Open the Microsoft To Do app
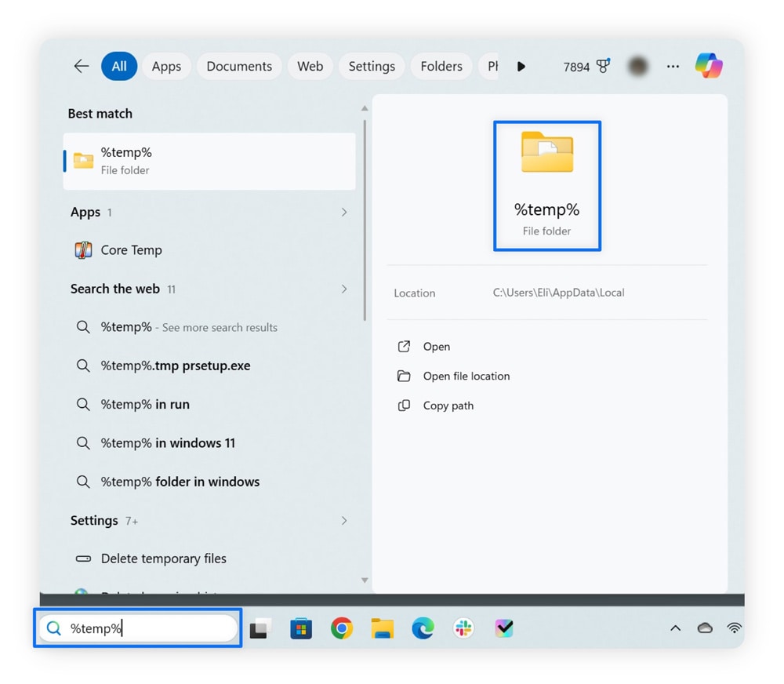 (504, 628)
